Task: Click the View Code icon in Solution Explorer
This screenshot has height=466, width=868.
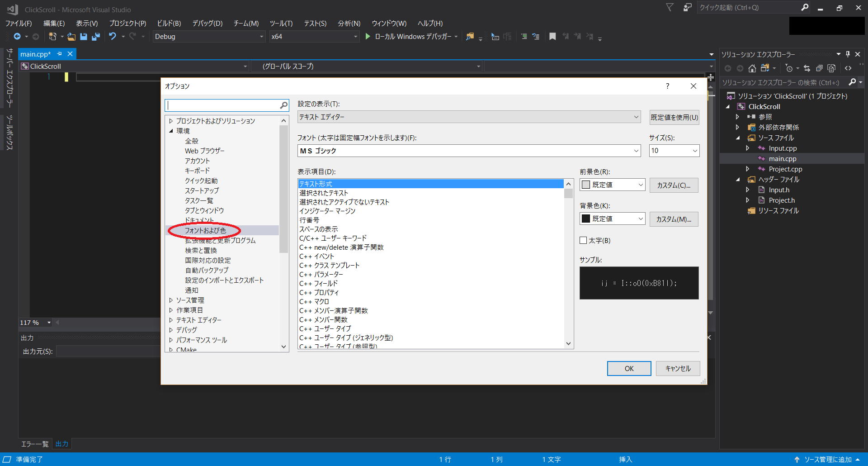Action: pyautogui.click(x=849, y=68)
